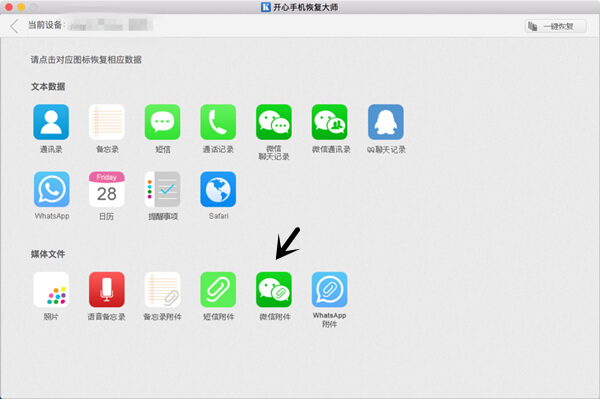Select the 短信 messages icon
Image resolution: width=600 pixels, height=399 pixels.
162,122
